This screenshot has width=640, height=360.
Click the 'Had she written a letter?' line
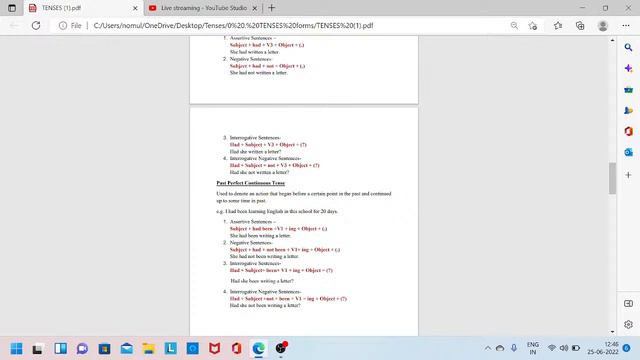click(x=256, y=151)
